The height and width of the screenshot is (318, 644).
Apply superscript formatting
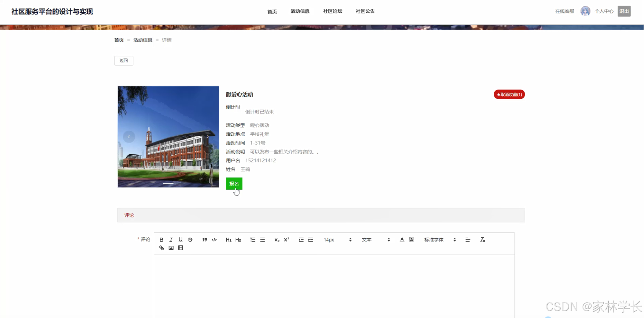[x=286, y=239]
